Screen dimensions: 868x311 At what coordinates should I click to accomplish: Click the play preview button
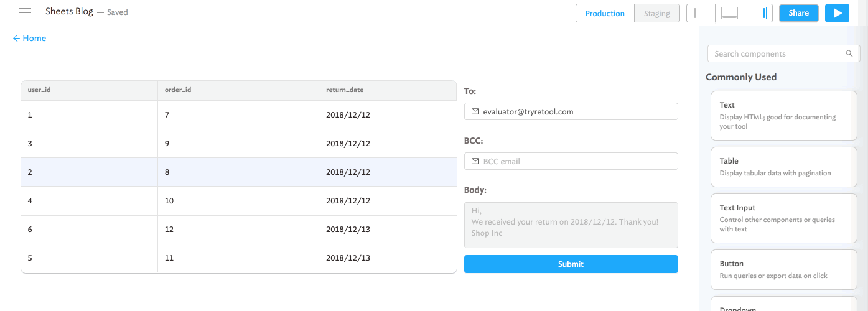(x=837, y=13)
